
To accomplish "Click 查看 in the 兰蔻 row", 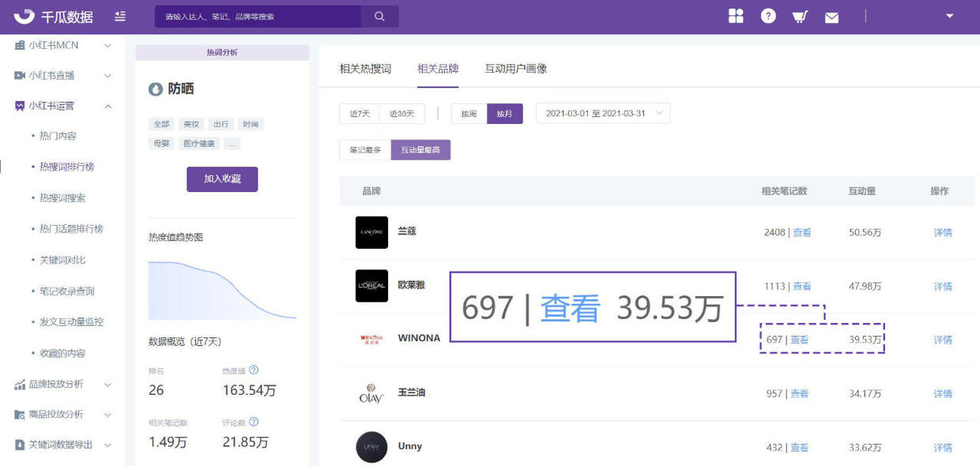I will click(801, 232).
